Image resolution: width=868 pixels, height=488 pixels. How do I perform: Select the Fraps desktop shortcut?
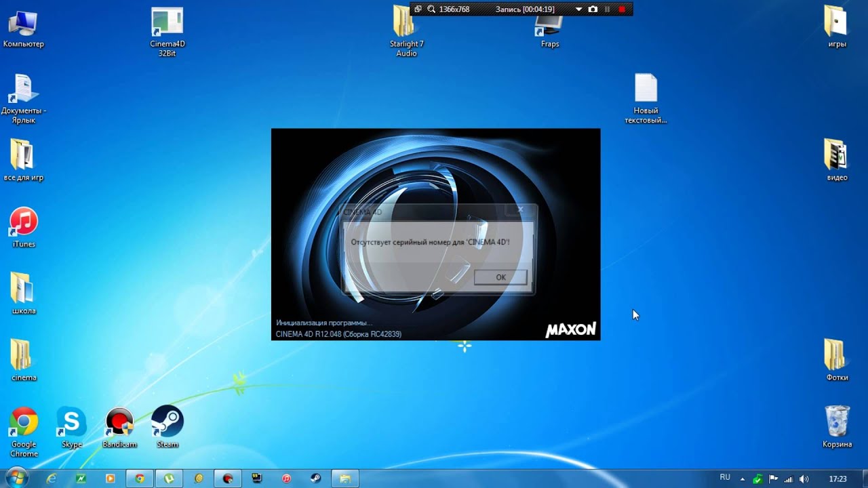coord(550,32)
